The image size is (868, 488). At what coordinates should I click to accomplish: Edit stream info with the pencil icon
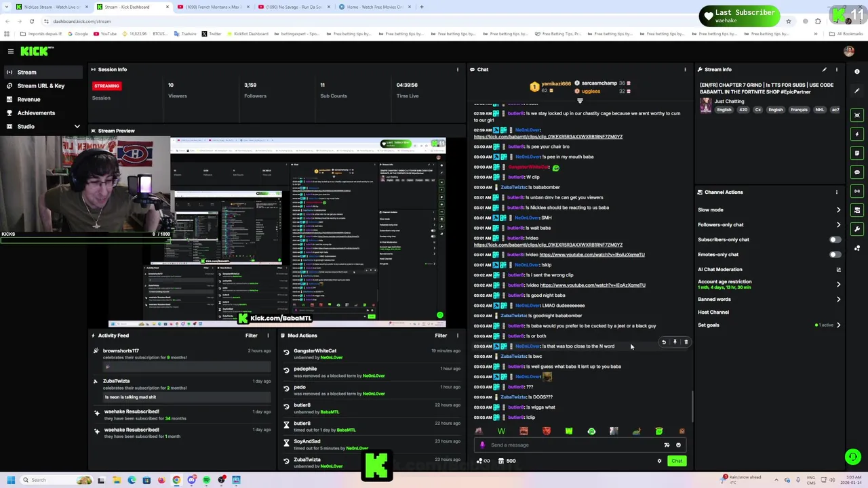825,69
